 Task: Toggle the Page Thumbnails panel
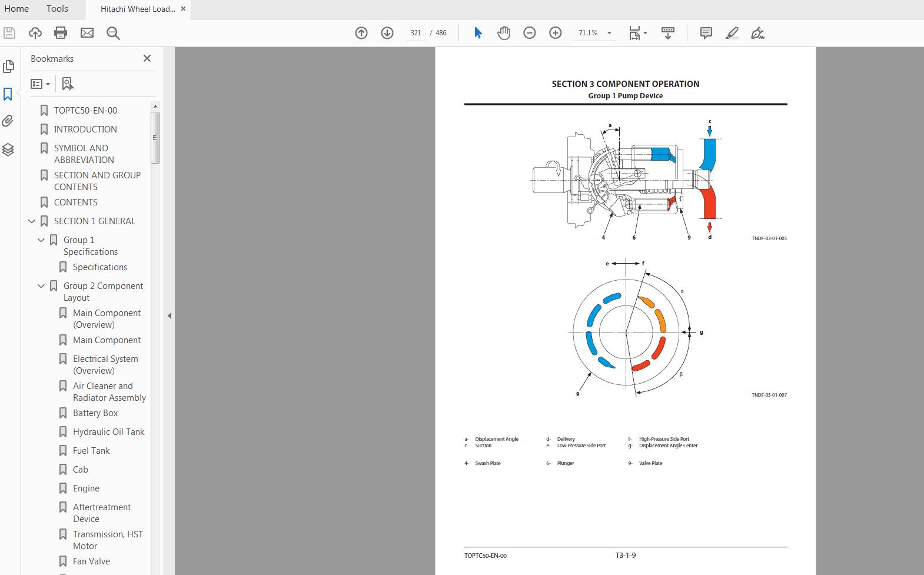8,67
